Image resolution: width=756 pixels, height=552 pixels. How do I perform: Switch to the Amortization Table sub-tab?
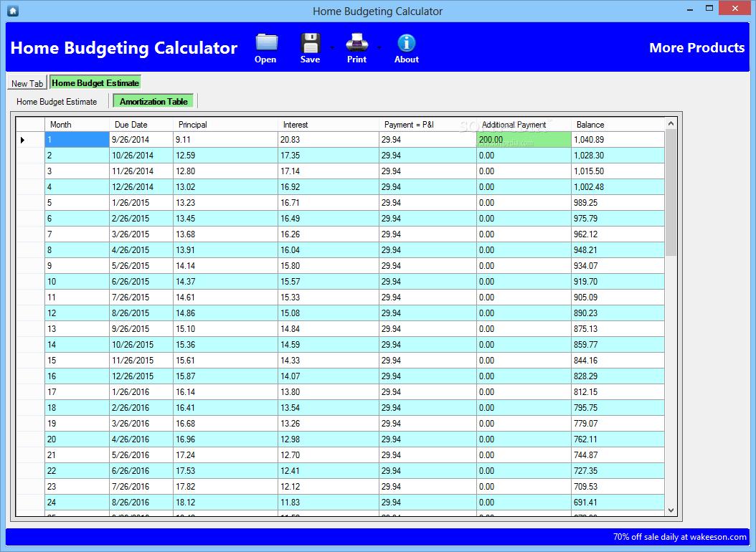(153, 101)
